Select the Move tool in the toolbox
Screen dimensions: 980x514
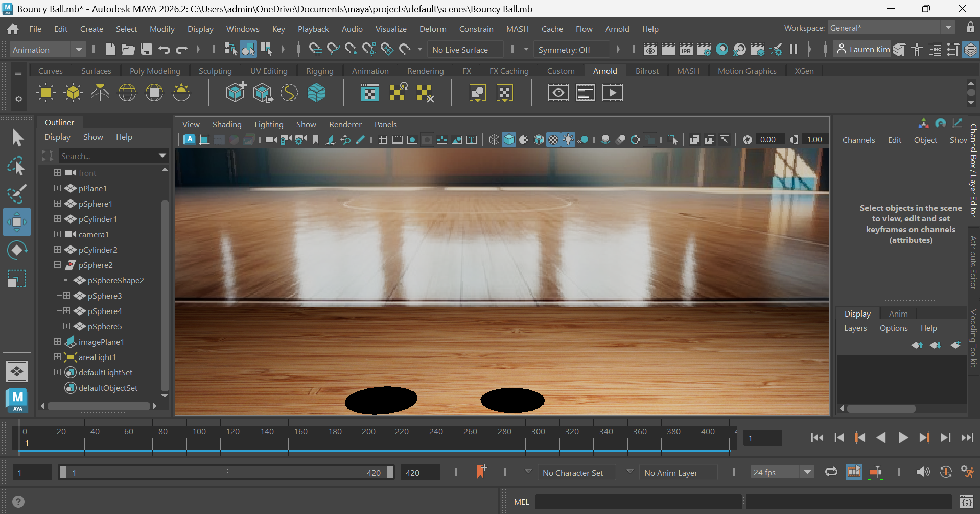pyautogui.click(x=16, y=222)
